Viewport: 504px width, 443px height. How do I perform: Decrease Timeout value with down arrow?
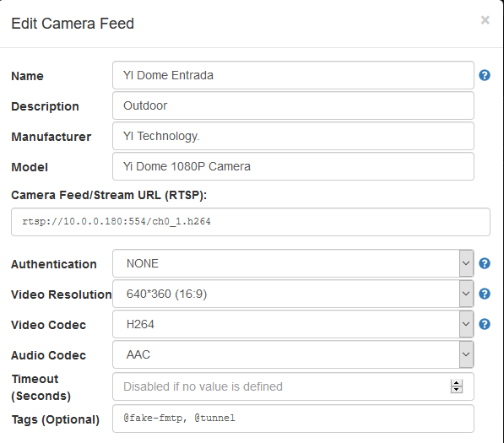[457, 390]
